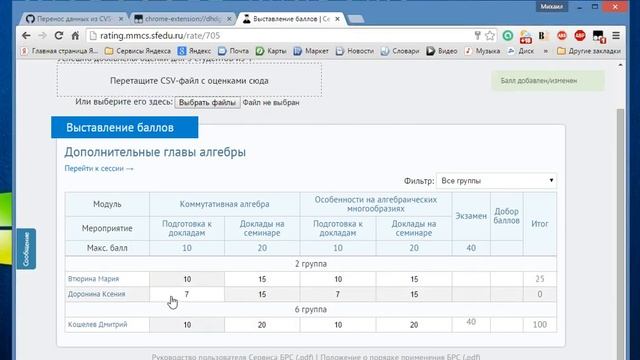Click Доронина Ксения's Добор баллов cell
Viewport: 640px width, 360px height.
point(507,294)
